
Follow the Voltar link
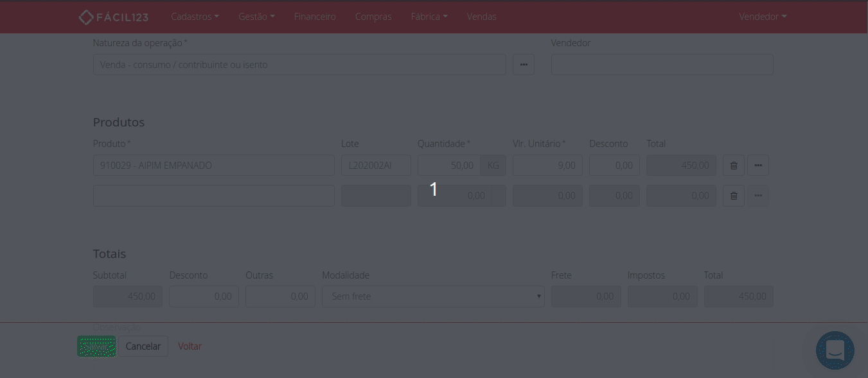[190, 347]
